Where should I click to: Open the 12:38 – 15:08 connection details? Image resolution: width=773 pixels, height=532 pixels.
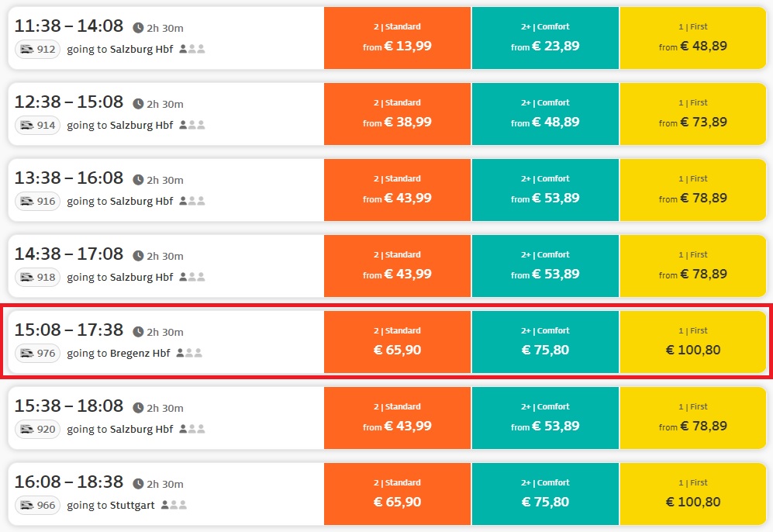[x=166, y=114]
